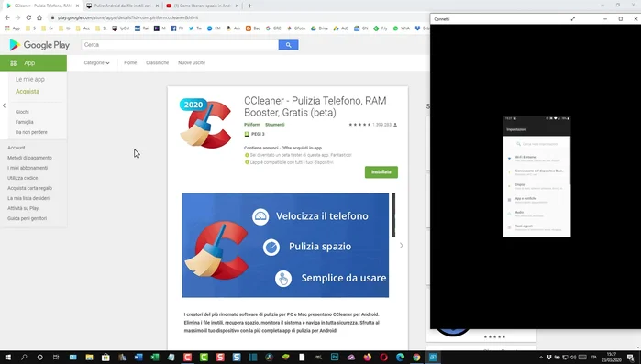Viewport: 641px width, 364px height.
Task: Open the App shortcuts bookmark
Action: (12, 28)
